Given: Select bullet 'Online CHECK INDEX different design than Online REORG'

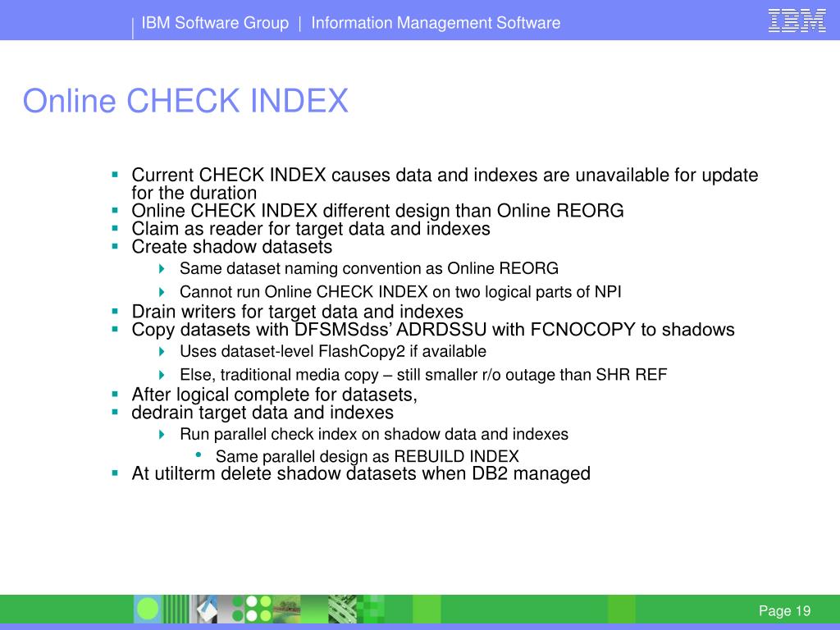Looking at the screenshot, I should 377,211.
